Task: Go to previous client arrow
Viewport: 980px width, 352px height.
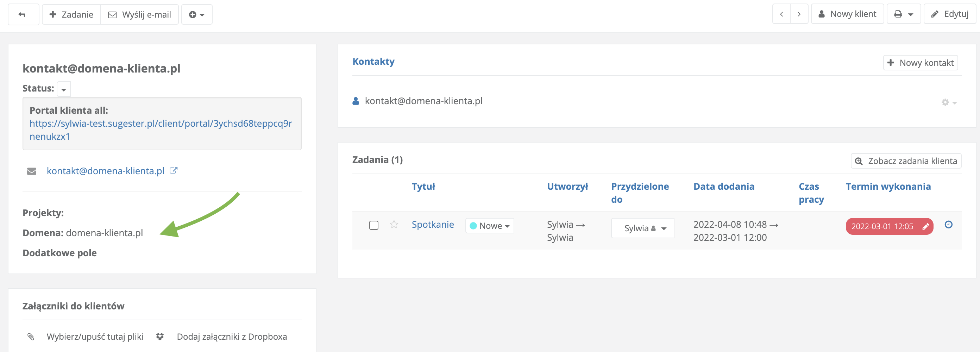Action: [781, 14]
